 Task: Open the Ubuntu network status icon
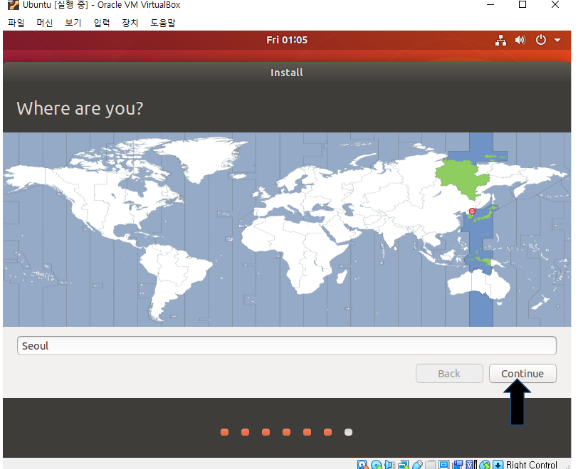point(500,40)
